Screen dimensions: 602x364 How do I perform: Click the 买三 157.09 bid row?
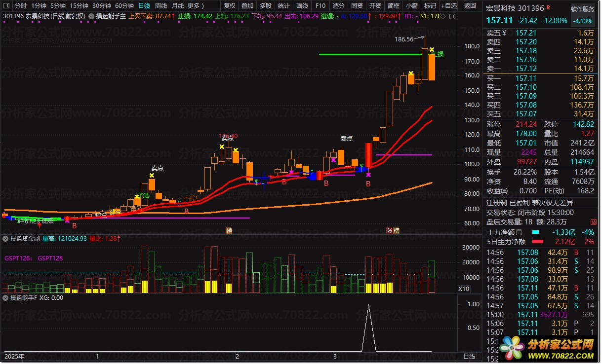click(x=541, y=96)
